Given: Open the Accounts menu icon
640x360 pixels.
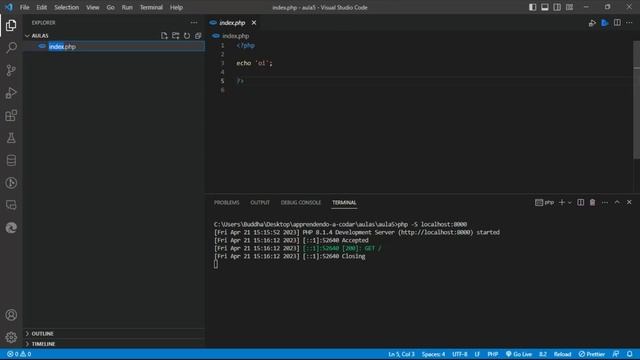Looking at the screenshot, I should 11,315.
